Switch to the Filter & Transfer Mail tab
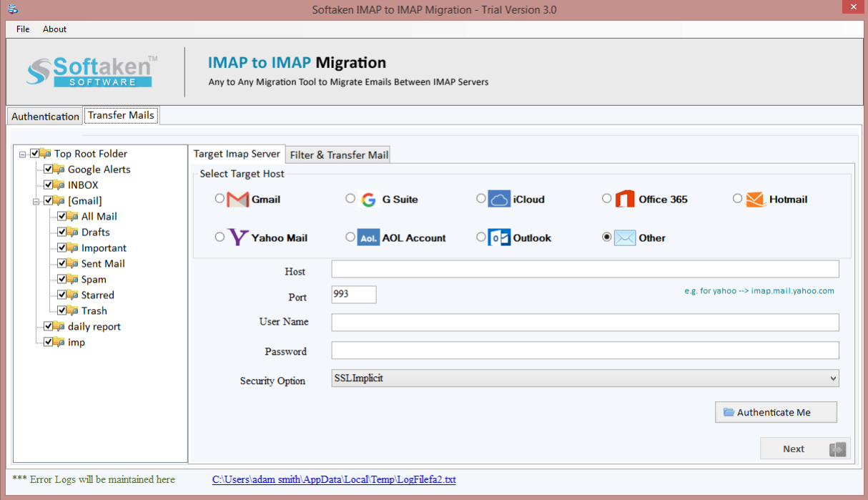This screenshot has width=868, height=500. pos(337,154)
